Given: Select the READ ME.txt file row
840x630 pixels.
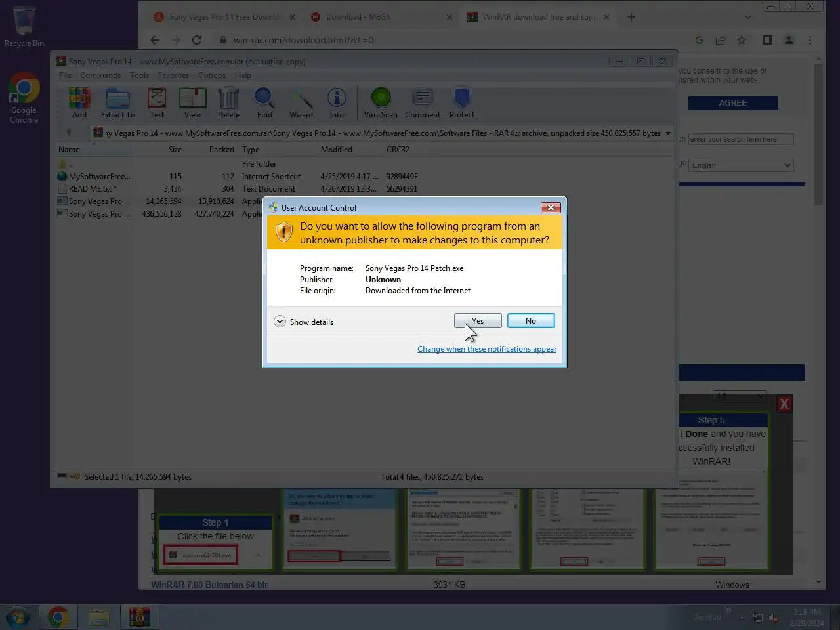Looking at the screenshot, I should [x=237, y=189].
